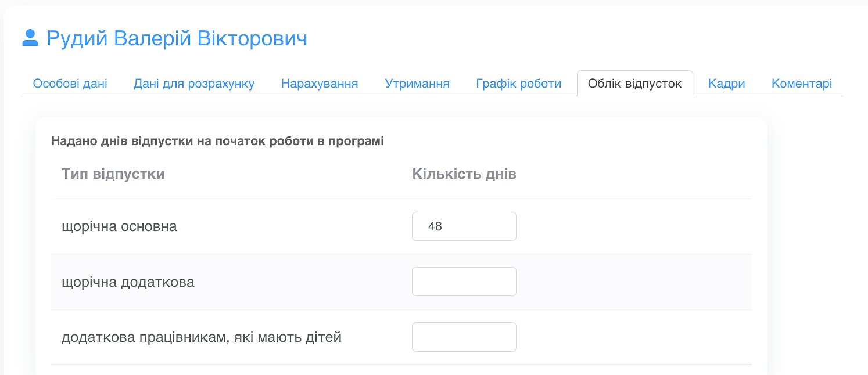Click the Тип відпустки column header
Screen dimensions: 868x375
pyautogui.click(x=113, y=174)
